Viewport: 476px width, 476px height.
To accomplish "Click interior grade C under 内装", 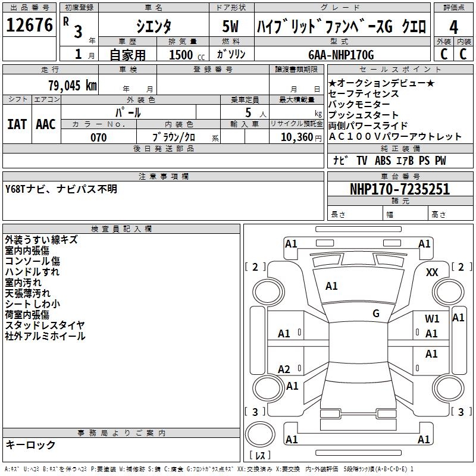I will coord(463,54).
